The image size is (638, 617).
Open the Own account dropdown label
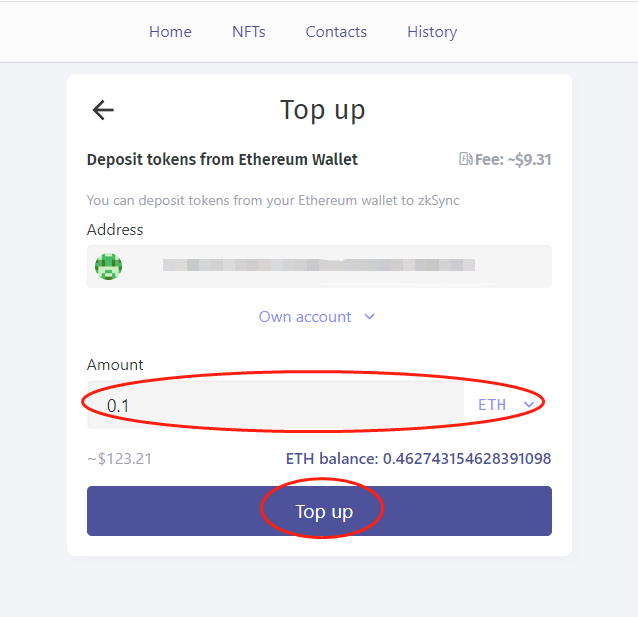click(305, 317)
